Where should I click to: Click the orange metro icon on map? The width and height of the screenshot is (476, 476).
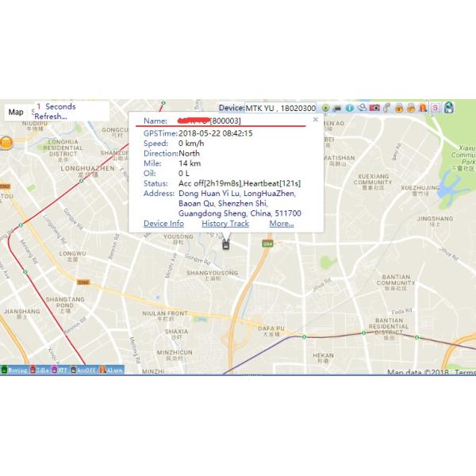coord(6,143)
